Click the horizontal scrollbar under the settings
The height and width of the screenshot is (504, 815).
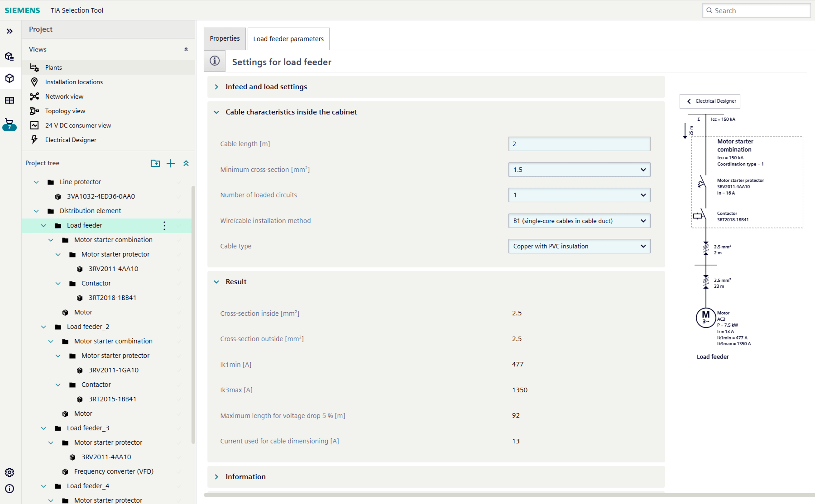click(x=509, y=495)
